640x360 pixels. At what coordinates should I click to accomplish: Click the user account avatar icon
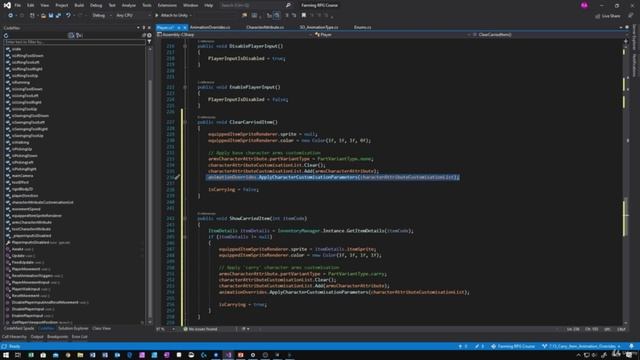coord(584,5)
